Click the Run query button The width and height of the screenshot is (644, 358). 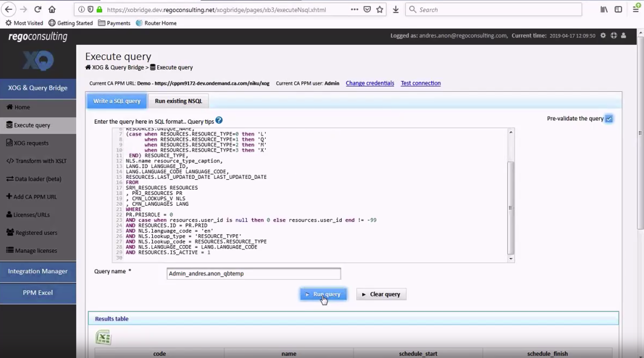point(323,294)
